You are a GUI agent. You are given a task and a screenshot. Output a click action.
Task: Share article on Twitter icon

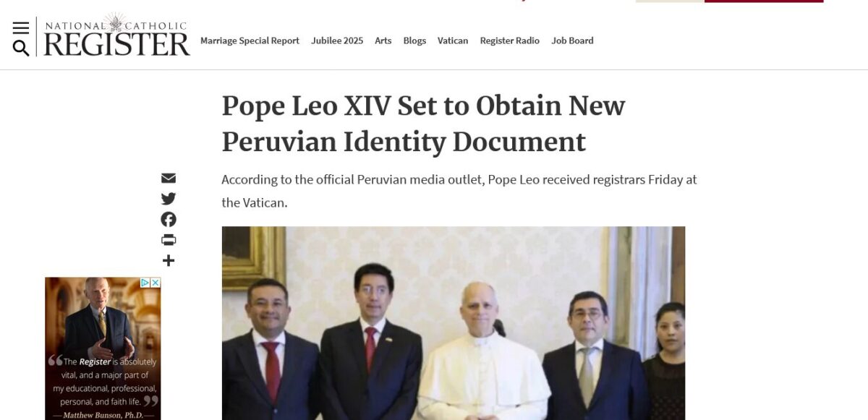point(169,199)
